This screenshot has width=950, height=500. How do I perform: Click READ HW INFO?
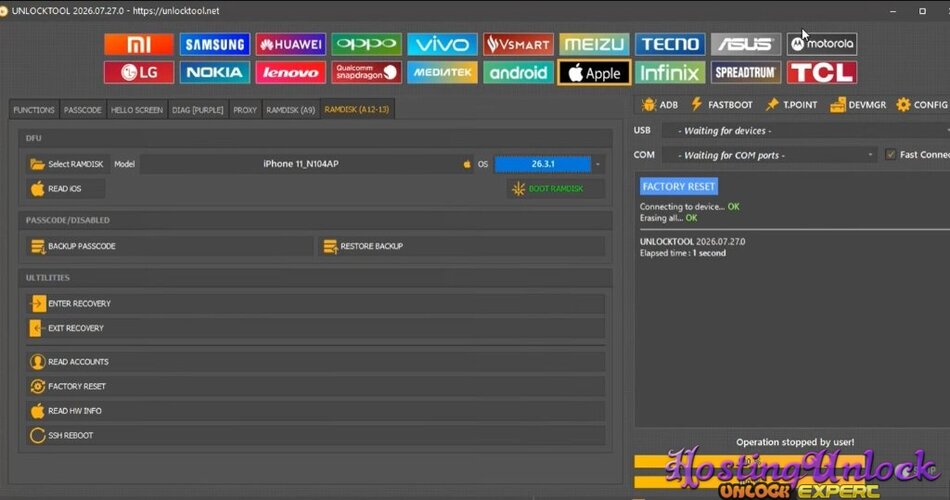click(316, 411)
